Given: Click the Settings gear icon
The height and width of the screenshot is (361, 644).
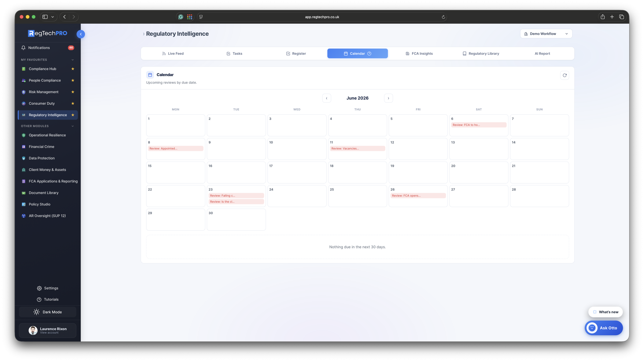Looking at the screenshot, I should [x=39, y=288].
